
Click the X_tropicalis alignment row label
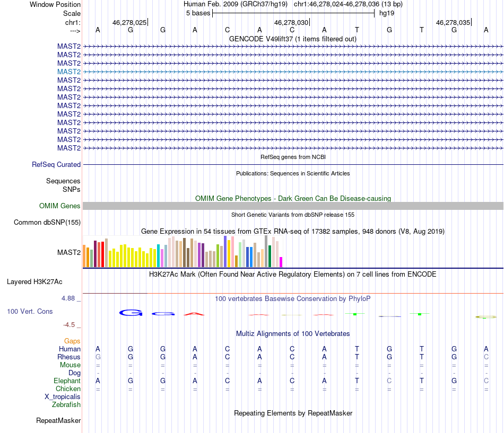coord(63,397)
